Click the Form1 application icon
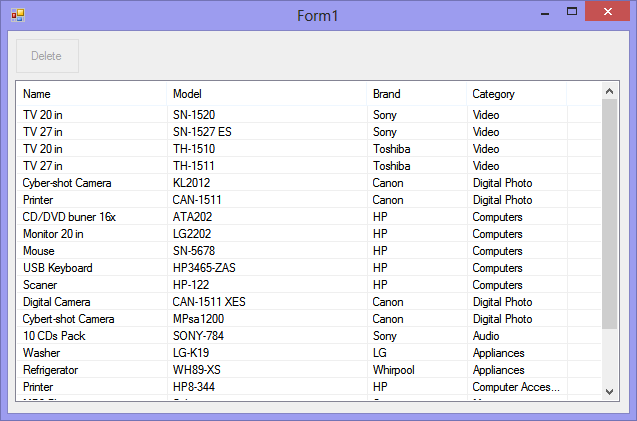 point(18,15)
